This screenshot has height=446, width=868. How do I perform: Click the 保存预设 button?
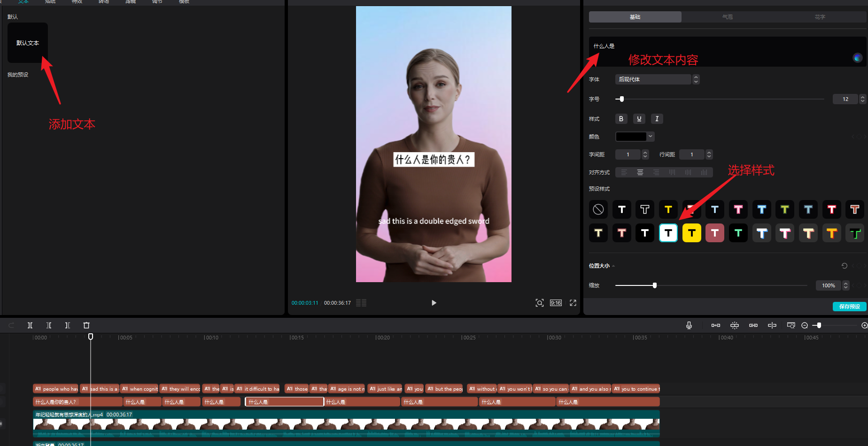tap(850, 307)
